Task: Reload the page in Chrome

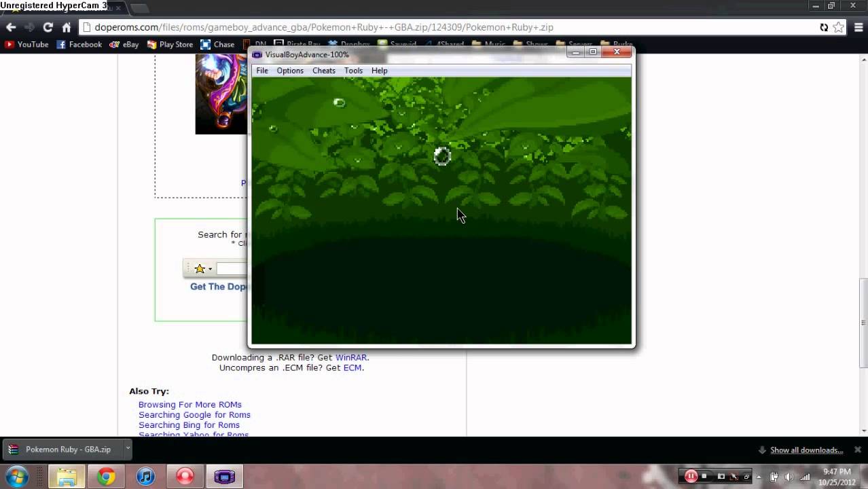Action: pyautogui.click(x=48, y=27)
